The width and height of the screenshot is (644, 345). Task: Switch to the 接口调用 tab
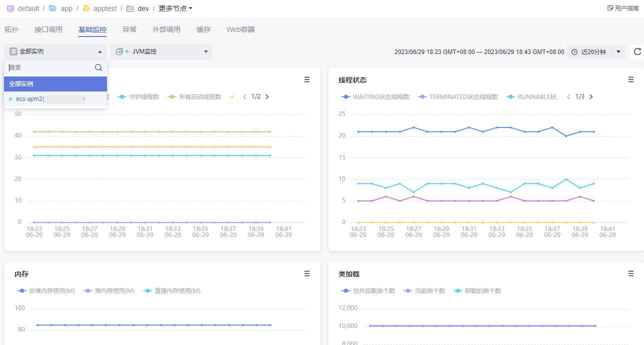48,29
